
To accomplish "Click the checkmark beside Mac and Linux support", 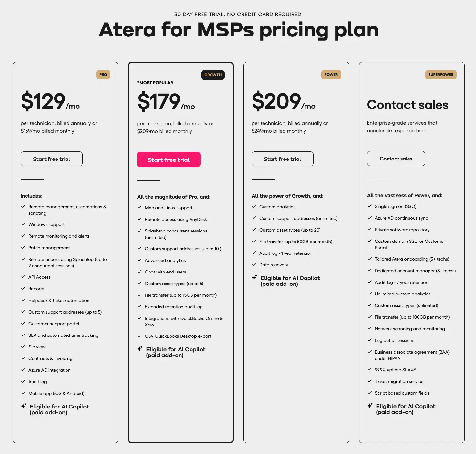I will pyautogui.click(x=140, y=207).
